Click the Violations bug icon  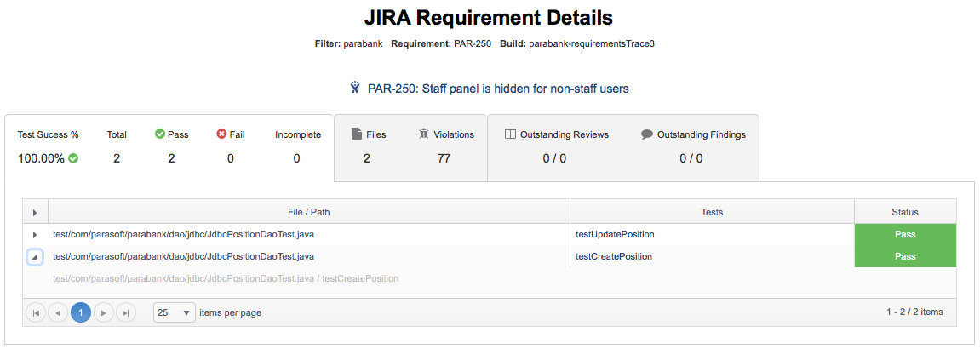coord(424,134)
